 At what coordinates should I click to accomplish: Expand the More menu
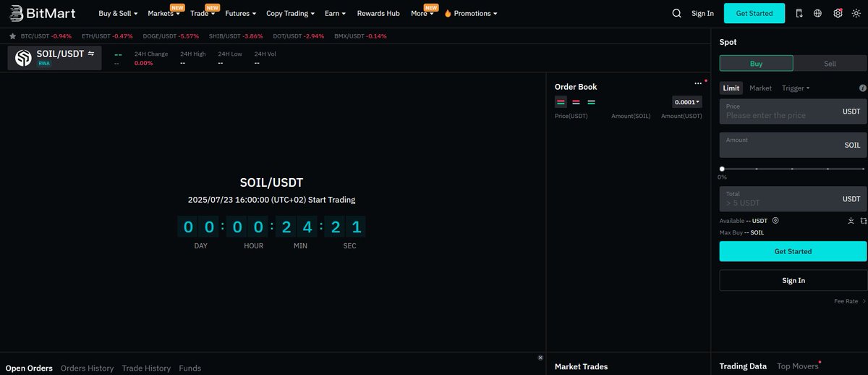tap(422, 13)
